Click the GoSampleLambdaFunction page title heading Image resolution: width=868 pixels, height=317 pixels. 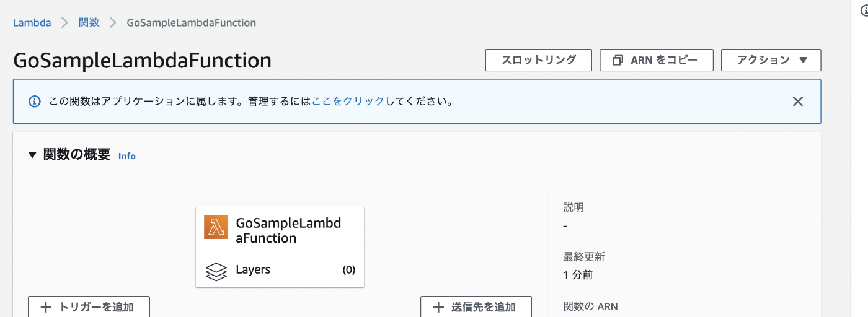142,61
